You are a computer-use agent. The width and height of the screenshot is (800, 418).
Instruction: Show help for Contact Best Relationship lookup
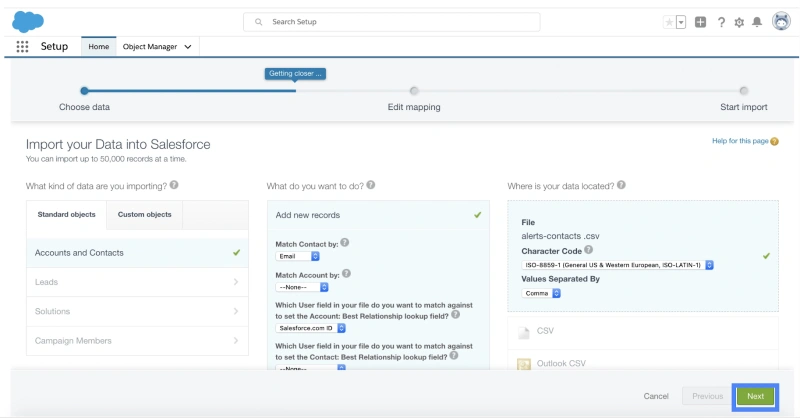(x=454, y=355)
